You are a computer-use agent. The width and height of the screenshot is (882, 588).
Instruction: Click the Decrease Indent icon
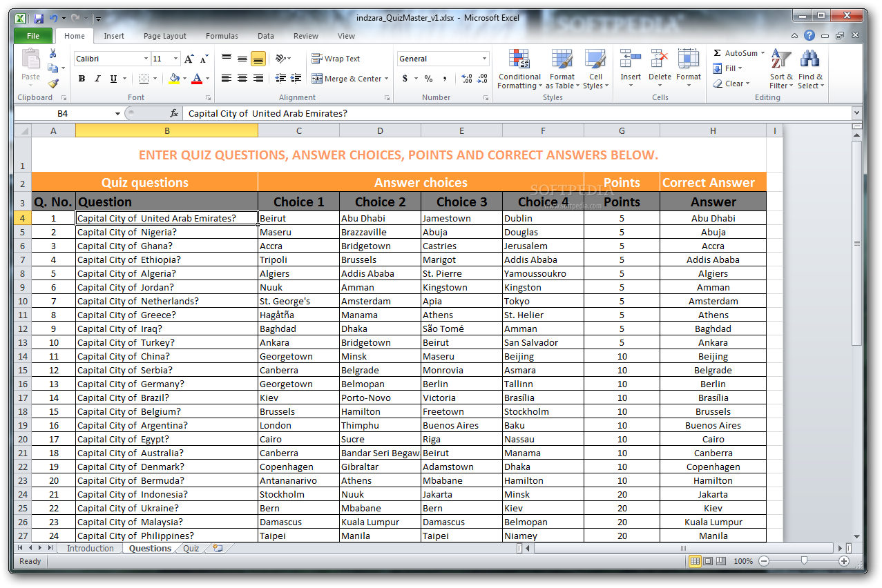pyautogui.click(x=280, y=79)
